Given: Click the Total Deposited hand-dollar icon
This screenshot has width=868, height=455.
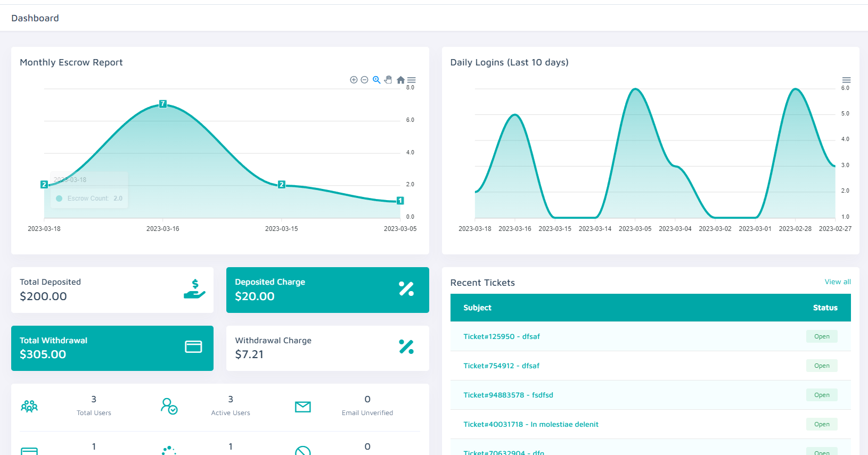Looking at the screenshot, I should click(x=194, y=289).
